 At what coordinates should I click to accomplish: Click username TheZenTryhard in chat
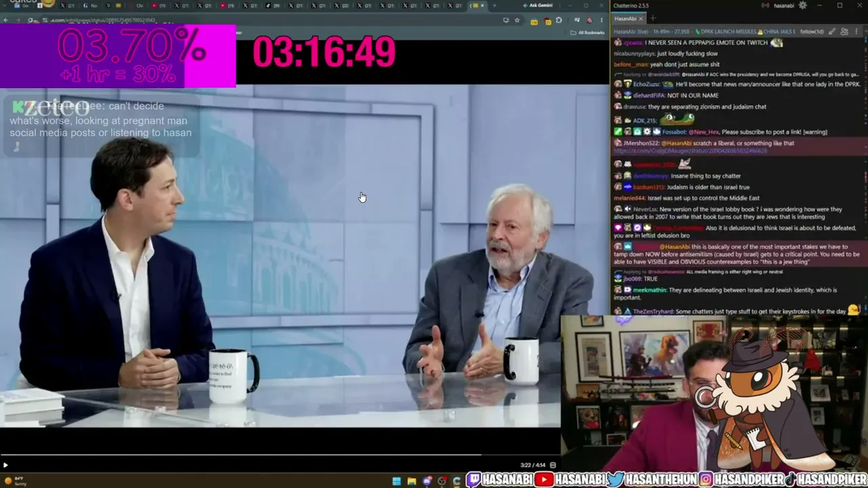click(653, 312)
